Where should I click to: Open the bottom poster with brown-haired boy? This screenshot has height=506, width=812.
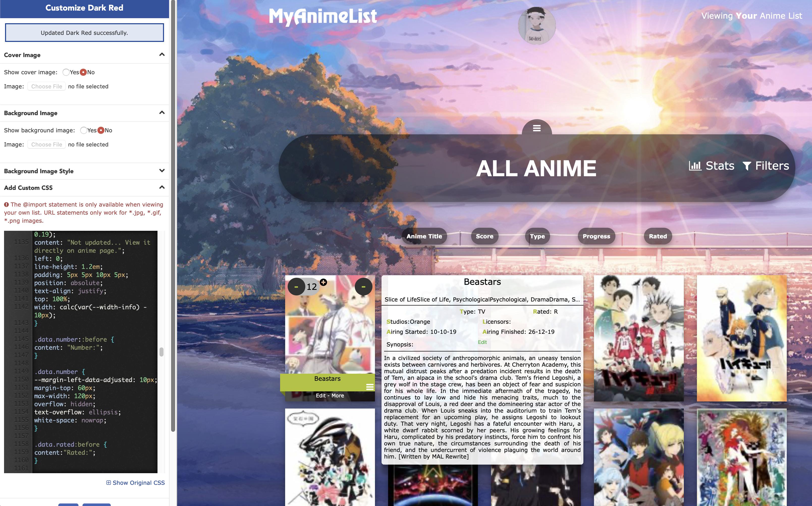click(638, 457)
